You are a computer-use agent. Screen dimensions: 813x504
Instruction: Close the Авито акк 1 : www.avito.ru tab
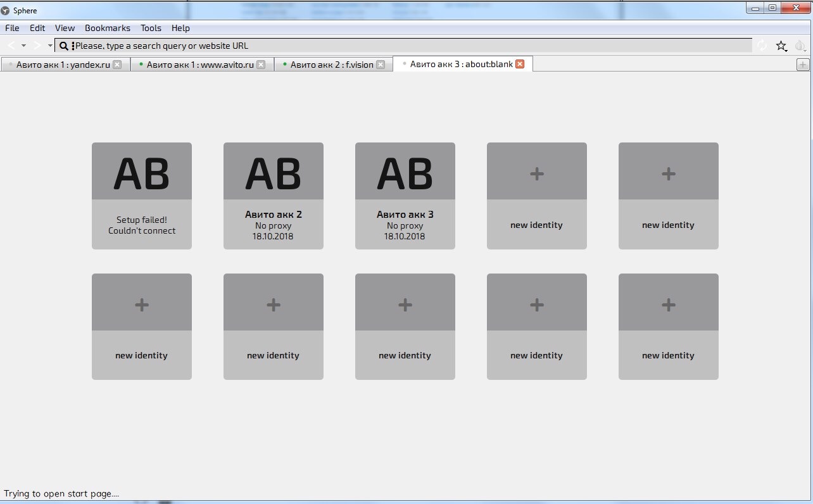pyautogui.click(x=261, y=65)
